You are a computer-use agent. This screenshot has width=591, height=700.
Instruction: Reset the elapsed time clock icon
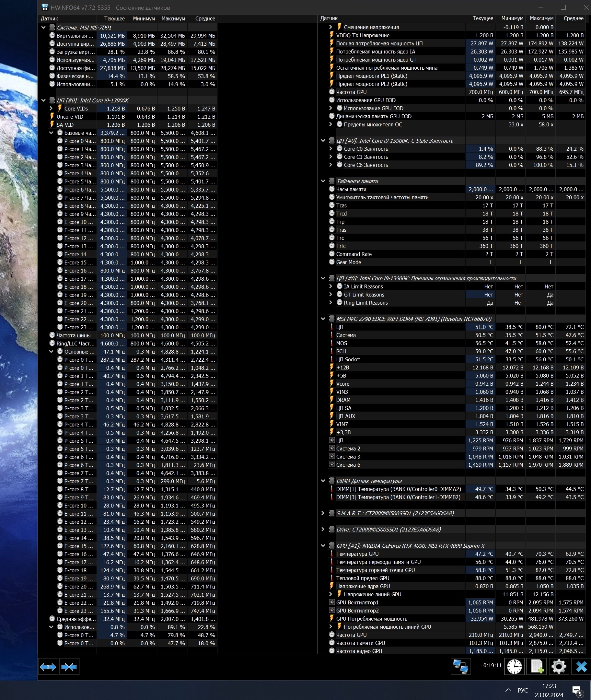pyautogui.click(x=514, y=667)
